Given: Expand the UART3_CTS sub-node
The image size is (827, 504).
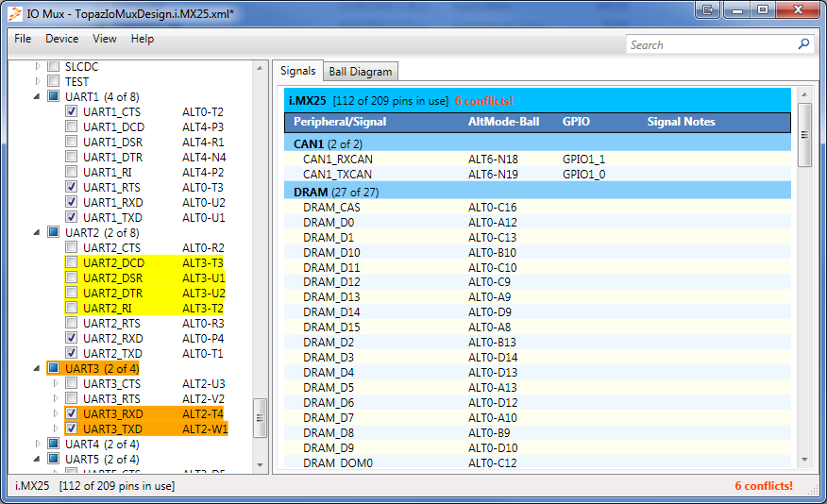Looking at the screenshot, I should 56,383.
